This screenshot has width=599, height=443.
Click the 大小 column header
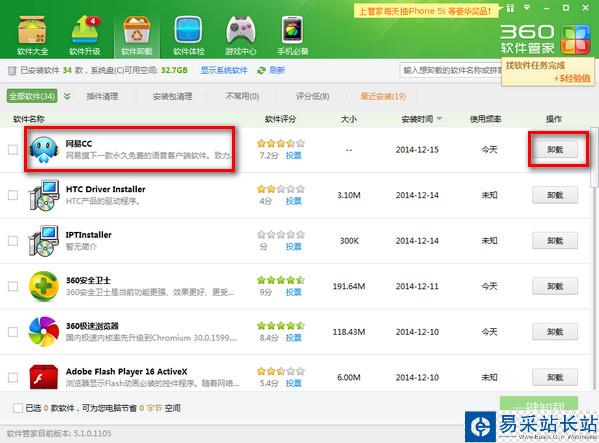(x=349, y=119)
